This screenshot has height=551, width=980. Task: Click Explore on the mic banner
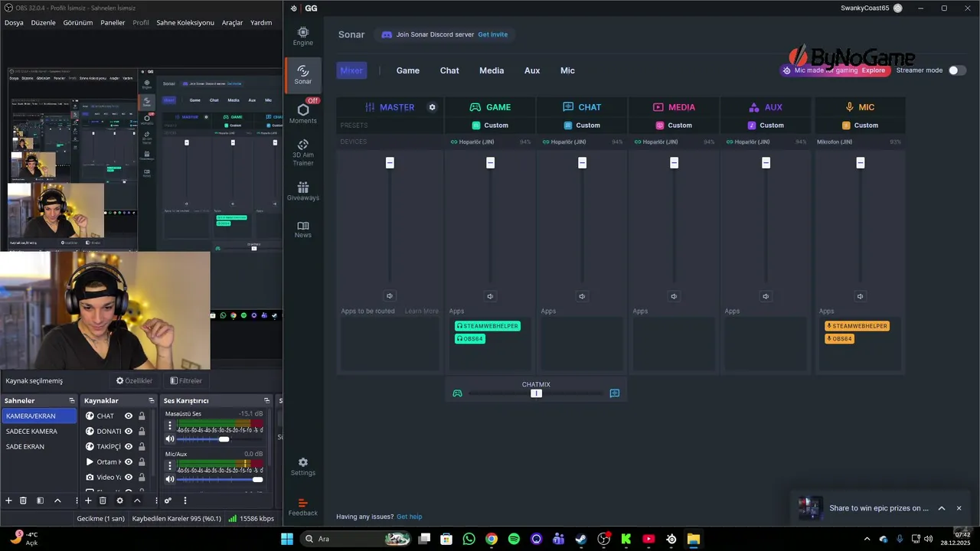[x=874, y=70]
